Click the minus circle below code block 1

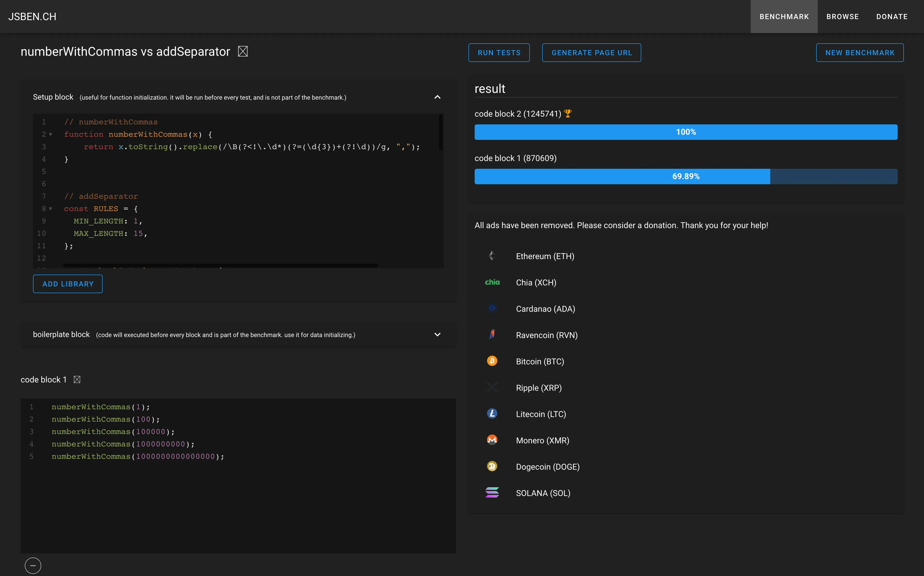point(33,565)
